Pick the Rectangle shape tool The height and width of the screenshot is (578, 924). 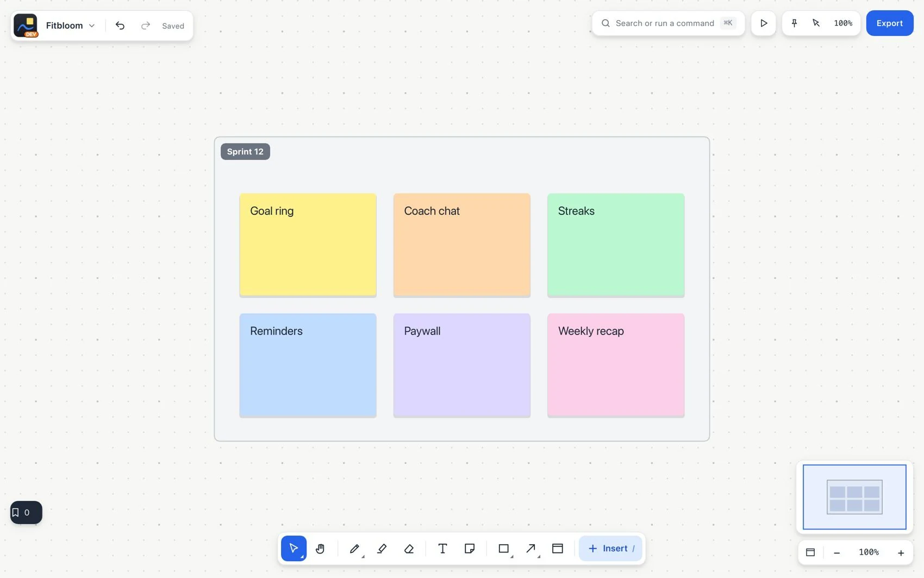(504, 548)
